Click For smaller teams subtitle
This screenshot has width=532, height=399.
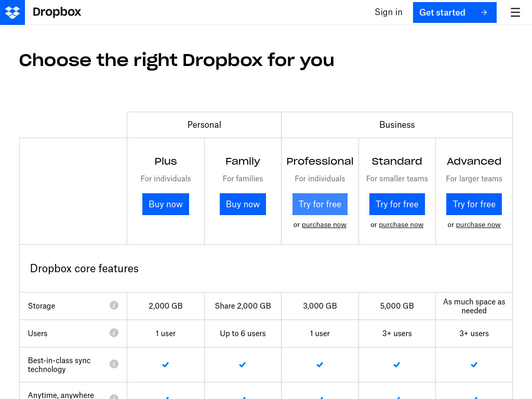click(x=397, y=179)
